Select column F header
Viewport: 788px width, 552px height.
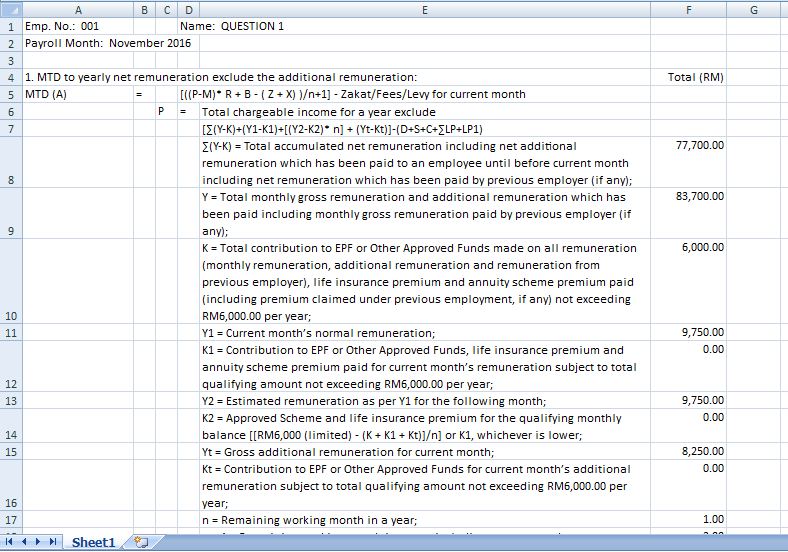pyautogui.click(x=688, y=10)
